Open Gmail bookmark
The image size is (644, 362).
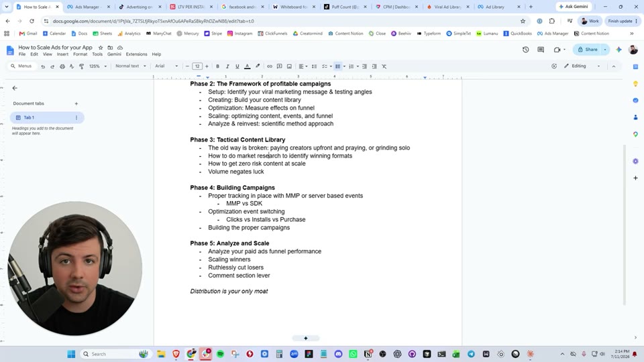pyautogui.click(x=28, y=34)
